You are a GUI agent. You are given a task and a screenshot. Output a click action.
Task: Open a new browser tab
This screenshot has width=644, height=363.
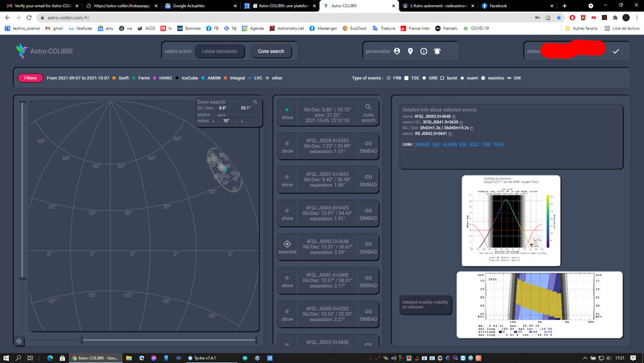click(x=564, y=6)
